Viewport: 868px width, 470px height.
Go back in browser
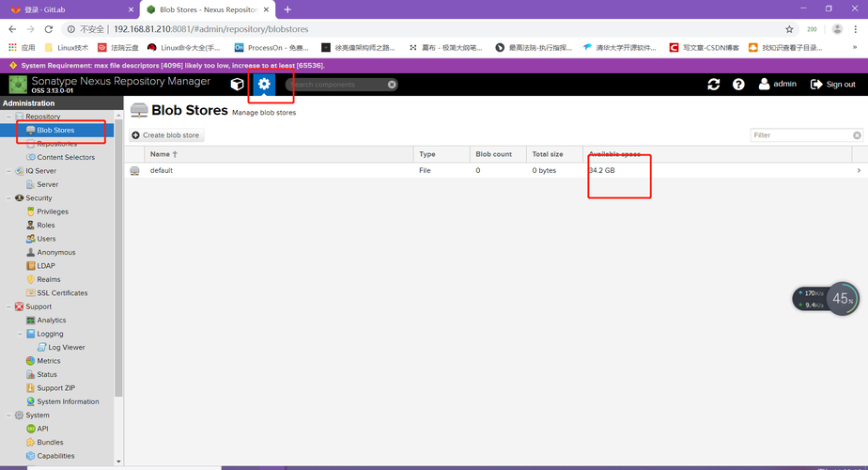(x=13, y=29)
